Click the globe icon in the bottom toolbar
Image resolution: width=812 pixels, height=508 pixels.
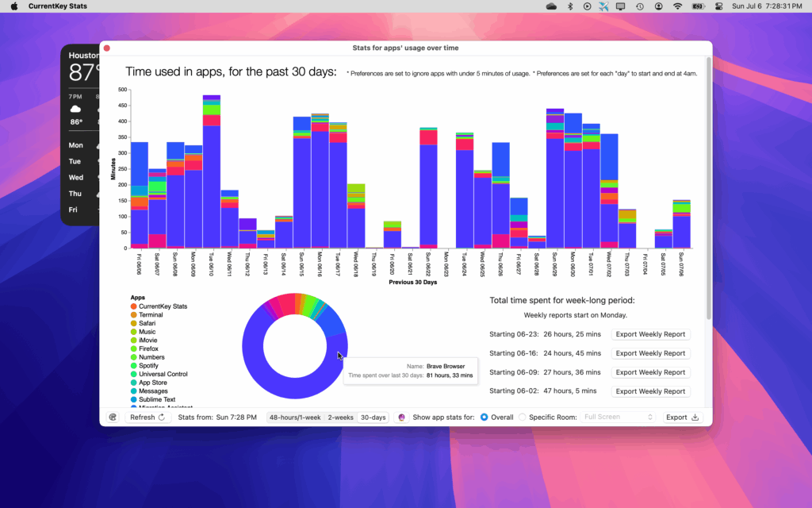[112, 417]
